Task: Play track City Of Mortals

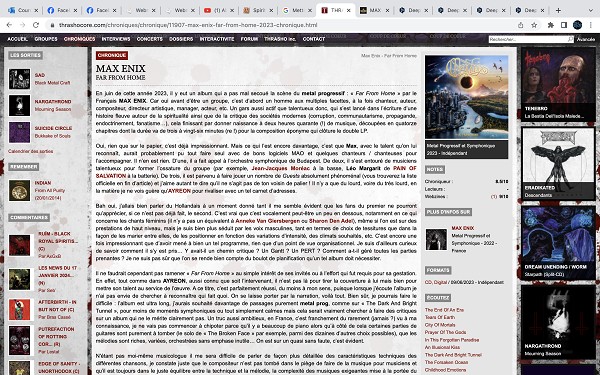Action: 440,325
